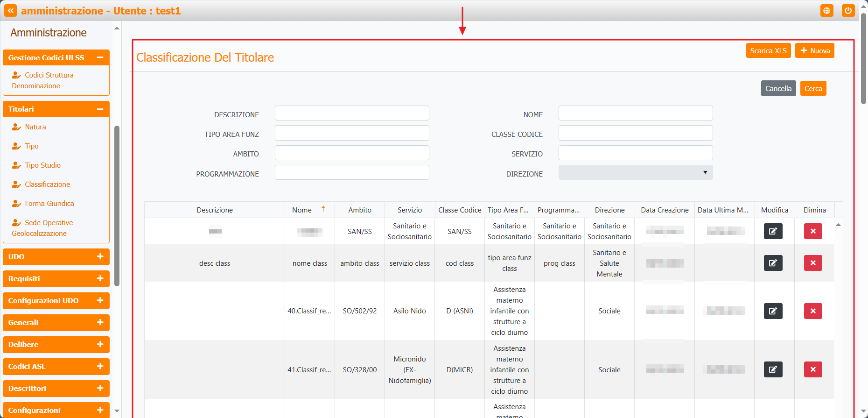Click edit icon for desc class row
The height and width of the screenshot is (418, 868).
click(773, 263)
